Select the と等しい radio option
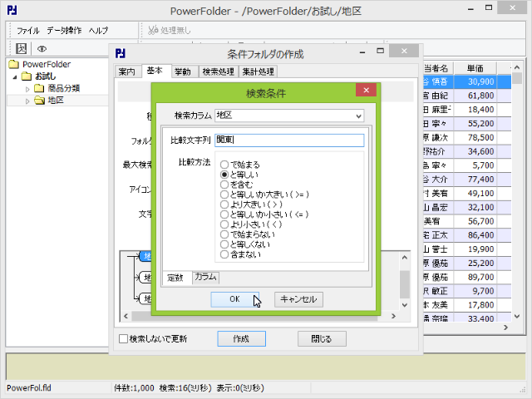 pos(239,175)
